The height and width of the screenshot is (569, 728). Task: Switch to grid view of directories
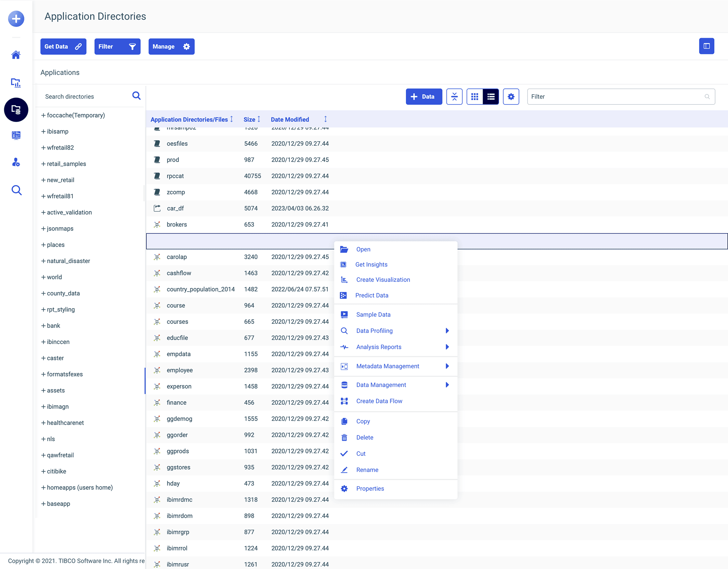click(x=474, y=96)
